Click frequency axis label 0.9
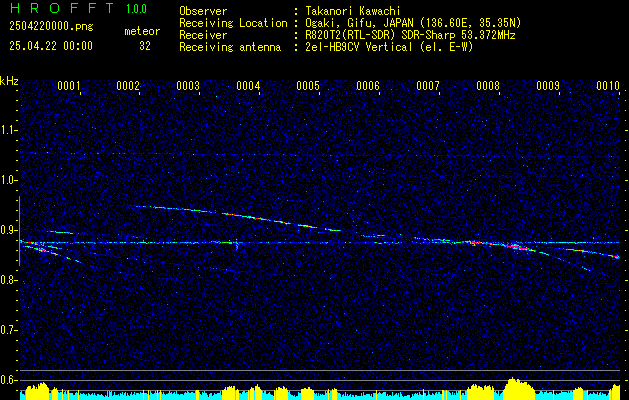The image size is (629, 400). click(x=8, y=230)
